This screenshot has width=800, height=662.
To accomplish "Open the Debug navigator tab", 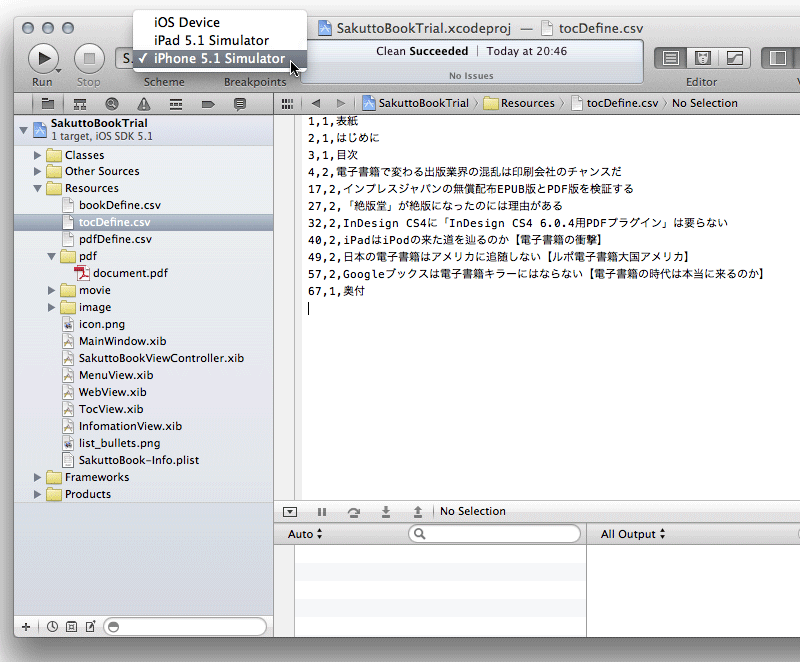I will tap(176, 104).
